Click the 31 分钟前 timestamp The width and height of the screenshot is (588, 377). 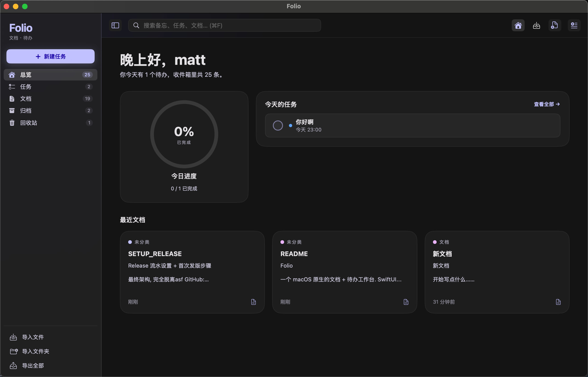[444, 302]
